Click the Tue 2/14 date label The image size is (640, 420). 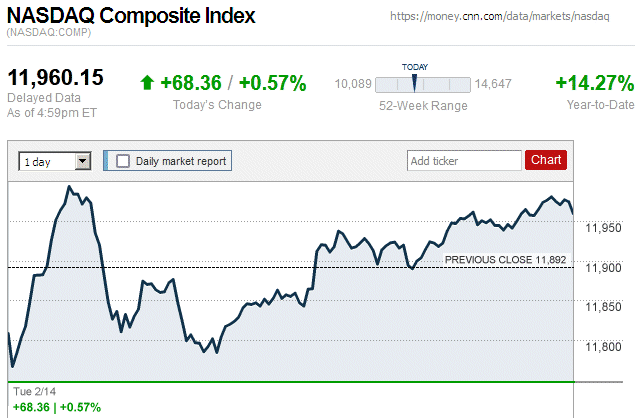33,392
